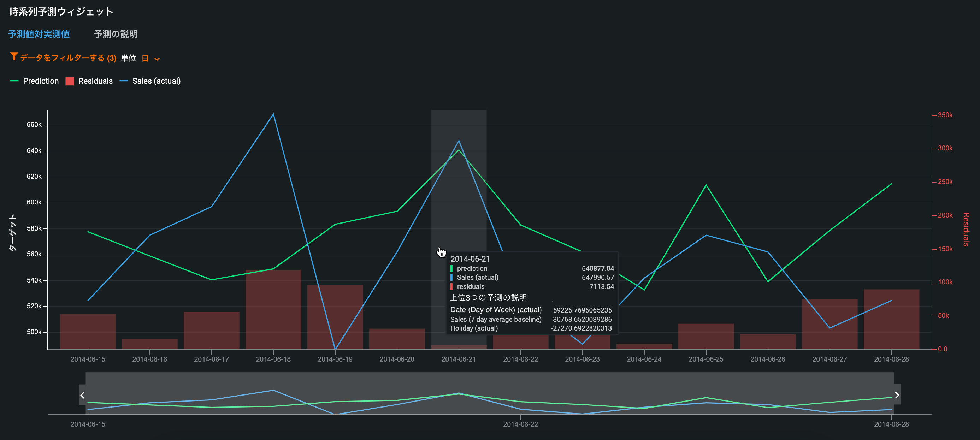Click left arrow of range navigator
Image resolution: width=980 pixels, height=440 pixels.
pyautogui.click(x=82, y=395)
